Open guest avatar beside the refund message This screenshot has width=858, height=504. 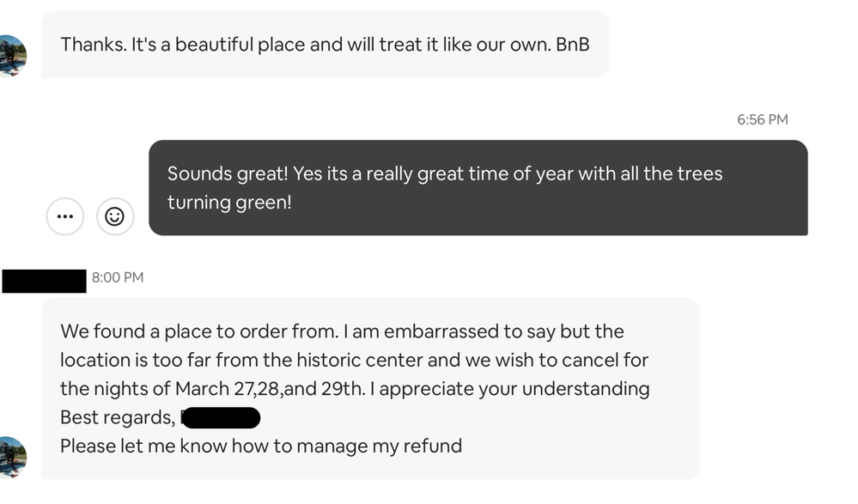point(12,457)
